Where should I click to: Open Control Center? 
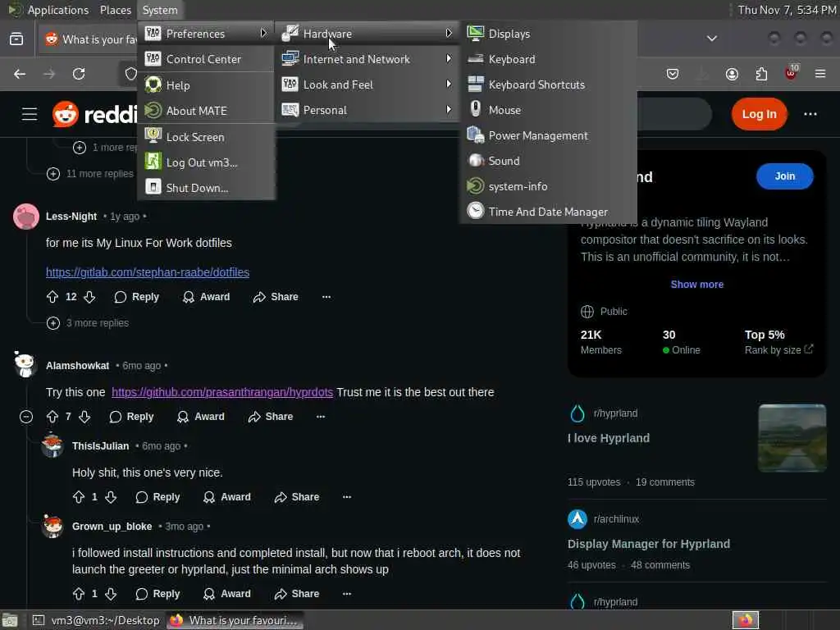(x=206, y=59)
